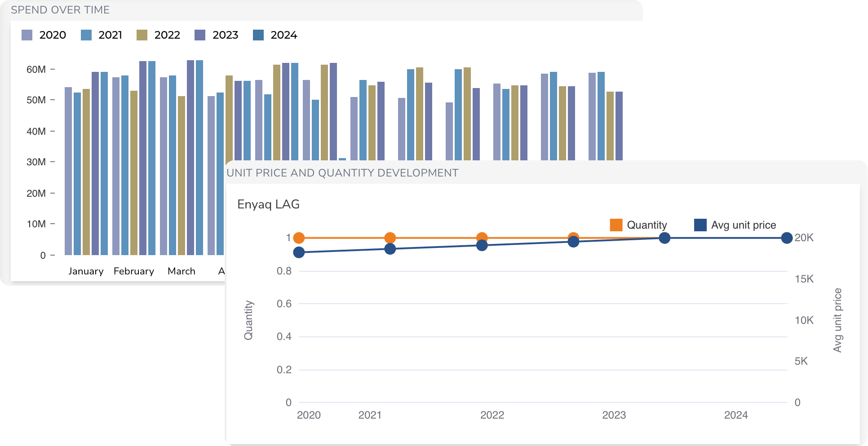
Task: Click the Quantity legend label
Action: pos(647,225)
